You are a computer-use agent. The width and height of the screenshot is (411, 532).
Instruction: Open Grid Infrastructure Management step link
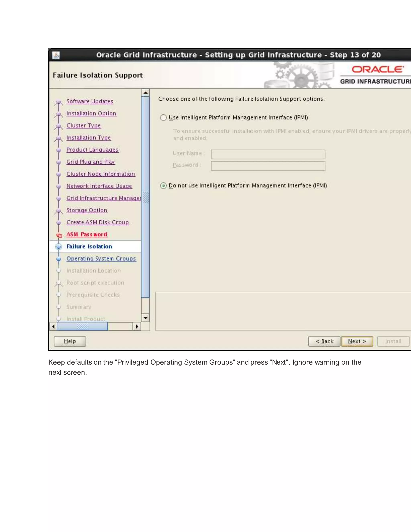[x=104, y=198]
